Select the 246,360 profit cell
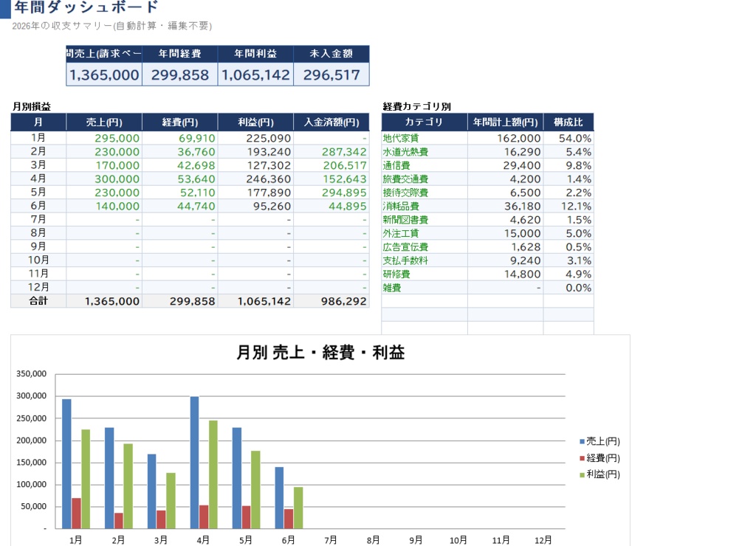The height and width of the screenshot is (546, 756). 255,179
